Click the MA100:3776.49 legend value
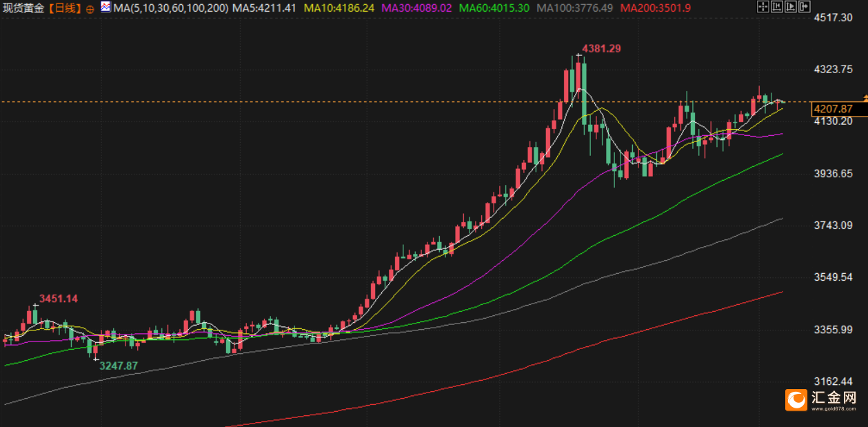The height and width of the screenshot is (427, 868). [575, 8]
